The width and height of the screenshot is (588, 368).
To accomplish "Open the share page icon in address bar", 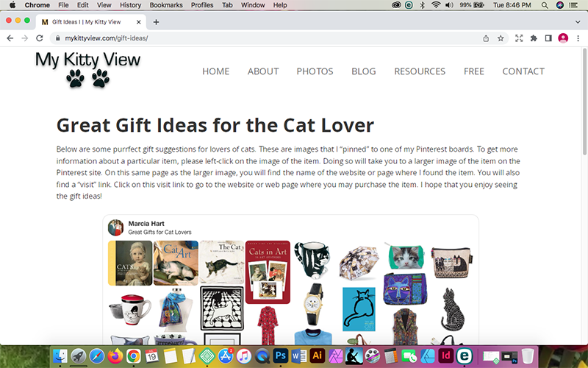I will tap(486, 38).
